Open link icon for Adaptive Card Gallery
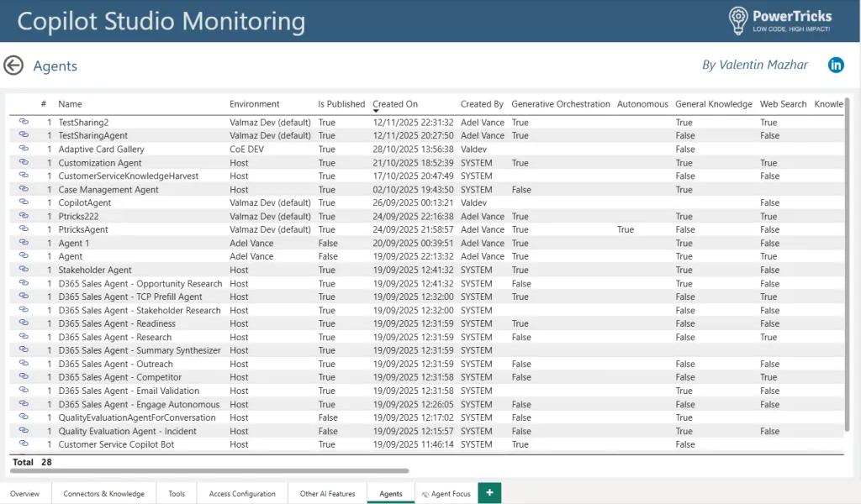Viewport: 861px width, 504px height. (x=24, y=149)
